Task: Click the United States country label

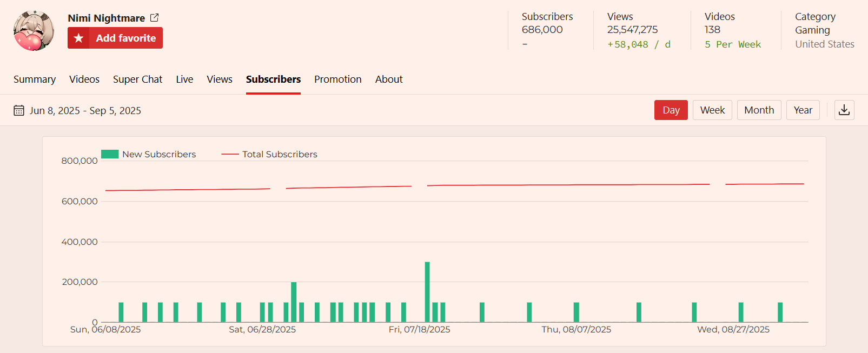Action: (x=825, y=44)
